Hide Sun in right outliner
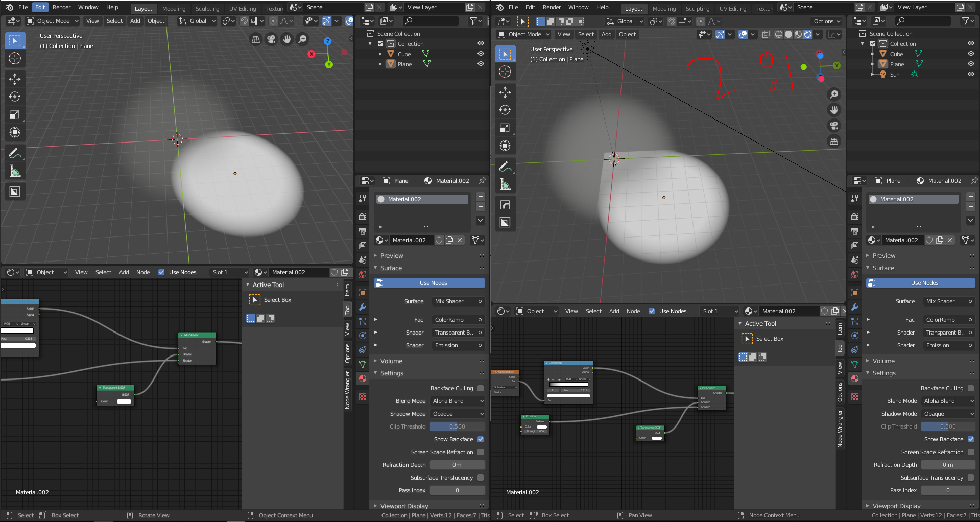Screen dimensions: 980x522 coord(971,74)
